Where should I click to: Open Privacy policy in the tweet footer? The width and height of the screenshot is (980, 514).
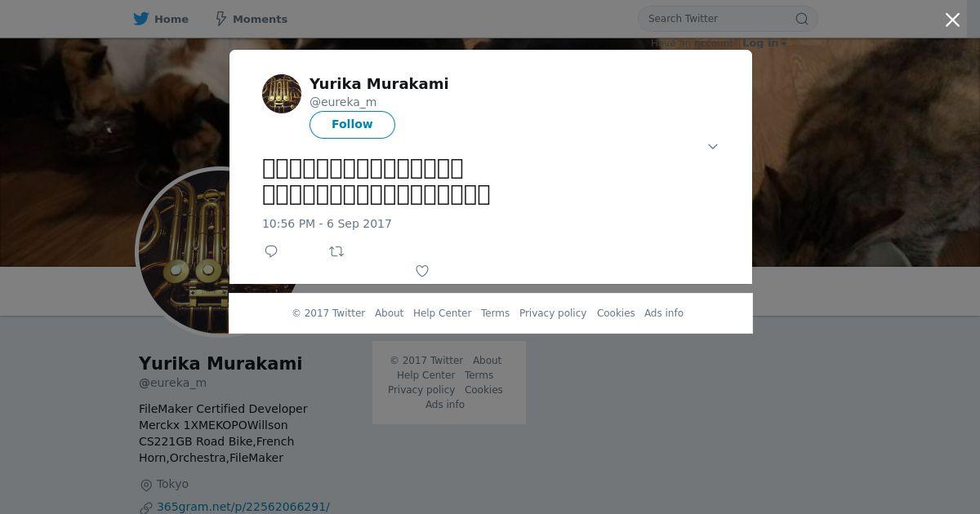[553, 313]
